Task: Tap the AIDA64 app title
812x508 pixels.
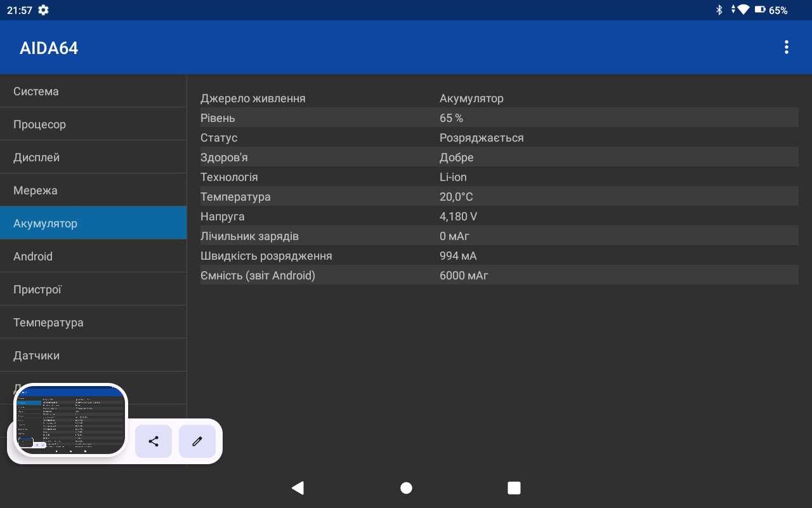Action: [x=49, y=48]
